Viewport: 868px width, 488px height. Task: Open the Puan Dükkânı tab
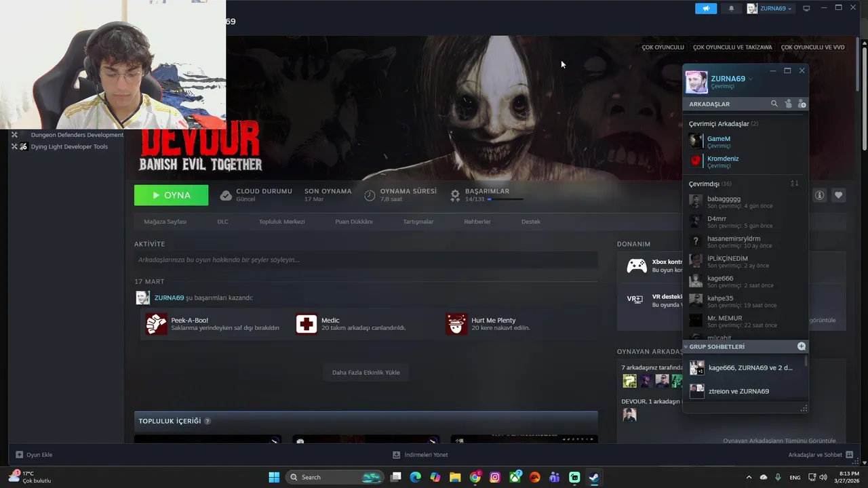pos(354,222)
